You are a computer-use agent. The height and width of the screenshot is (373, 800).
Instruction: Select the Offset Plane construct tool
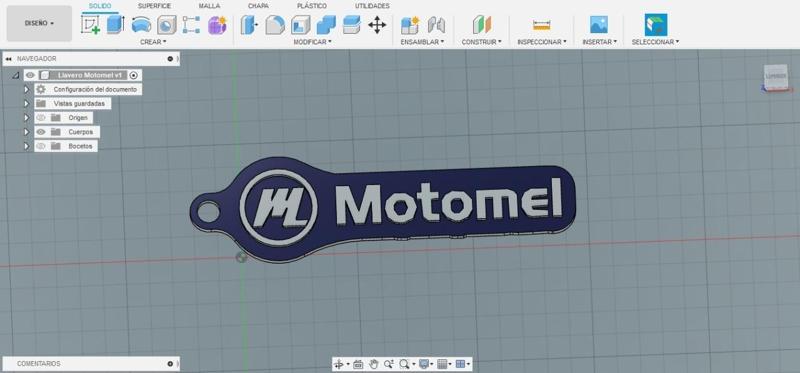481,24
